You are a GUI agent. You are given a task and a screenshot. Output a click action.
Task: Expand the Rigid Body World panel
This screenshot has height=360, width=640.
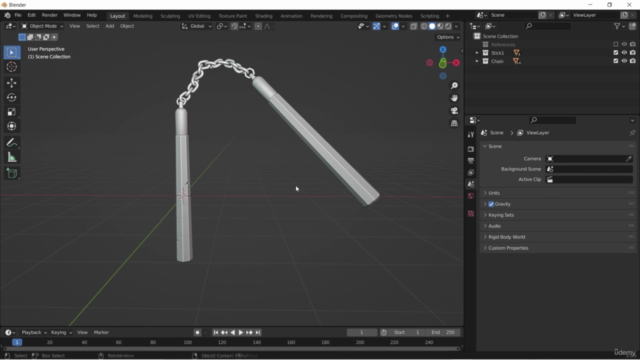[558, 237]
